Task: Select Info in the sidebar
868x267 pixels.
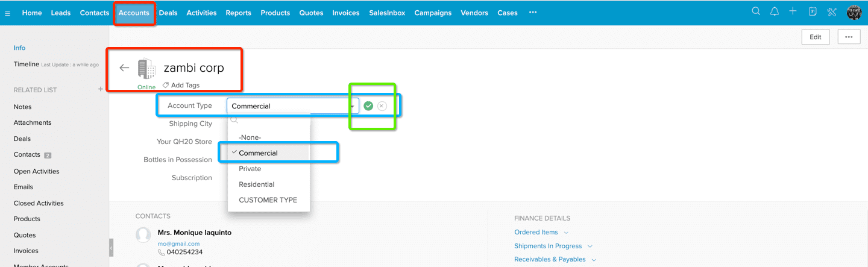Action: pos(20,48)
